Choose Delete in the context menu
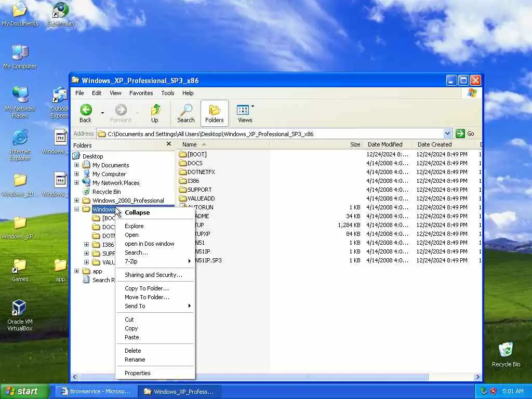The height and width of the screenshot is (399, 532). [155, 351]
